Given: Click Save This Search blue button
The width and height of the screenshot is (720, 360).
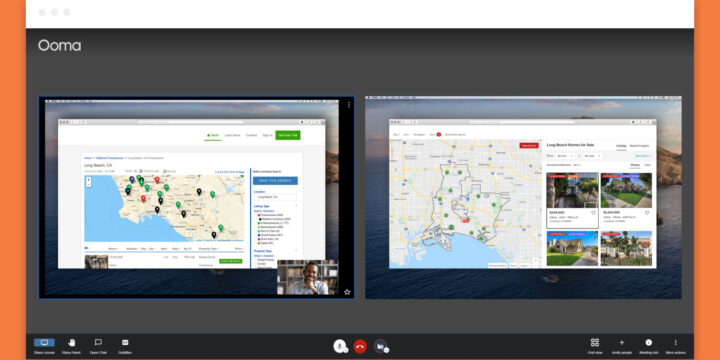Looking at the screenshot, I should [275, 180].
